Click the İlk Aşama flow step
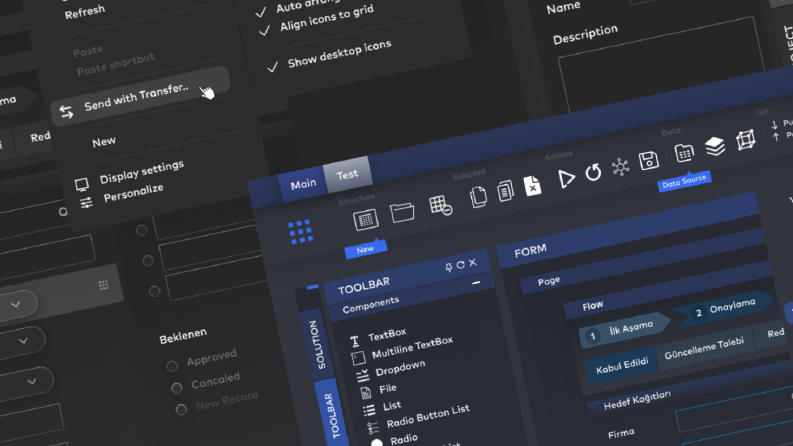The image size is (793, 446). pos(624,332)
